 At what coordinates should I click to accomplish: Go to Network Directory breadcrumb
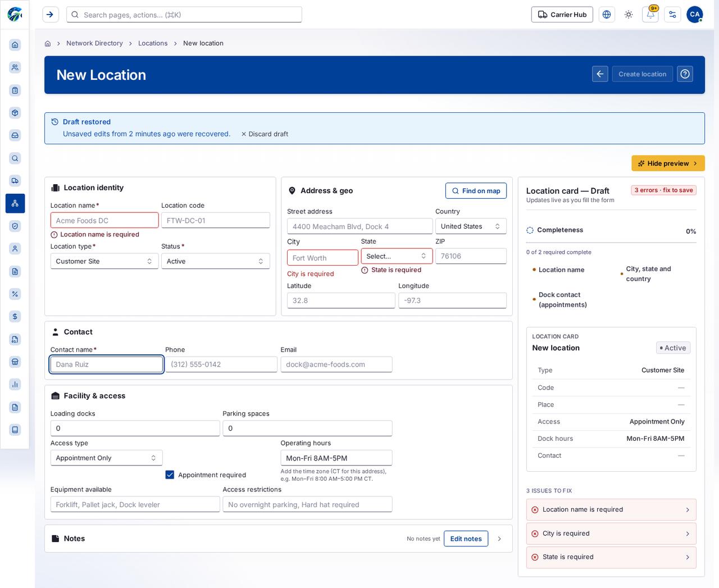tap(94, 43)
